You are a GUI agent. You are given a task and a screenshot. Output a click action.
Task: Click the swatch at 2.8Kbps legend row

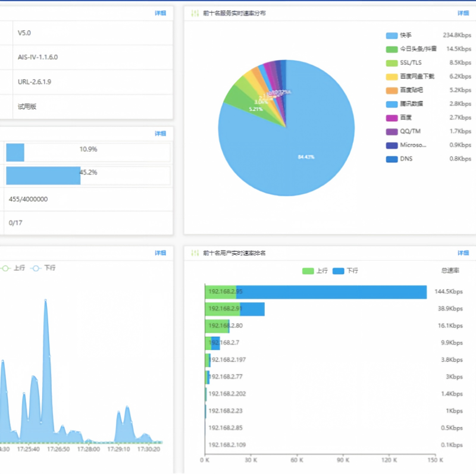click(392, 104)
